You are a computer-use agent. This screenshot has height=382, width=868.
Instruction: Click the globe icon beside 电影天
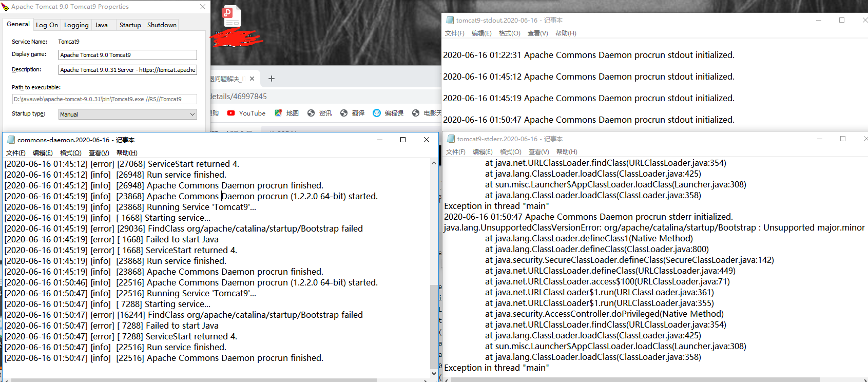coord(416,113)
